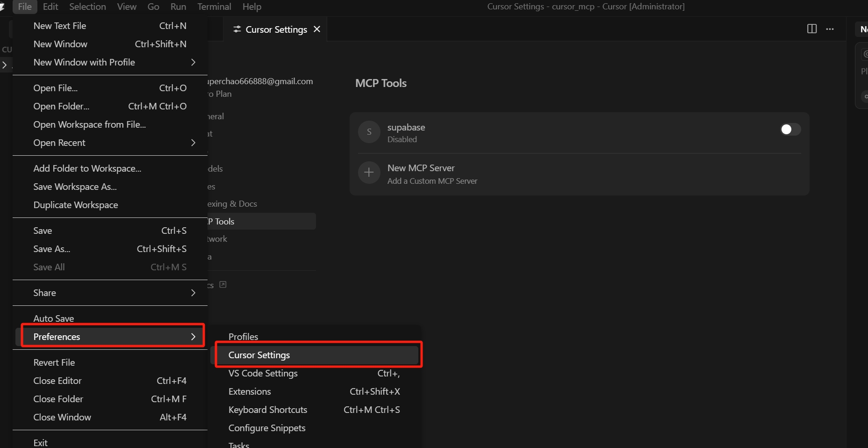This screenshot has width=868, height=448.
Task: Open external Docs link icon in sidebar
Action: [x=223, y=284]
